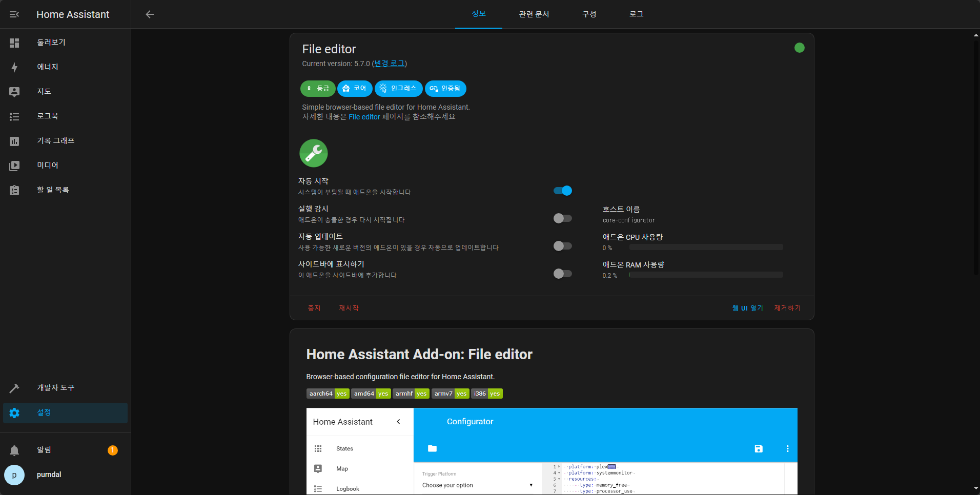
Task: Click the 애드온 CPU 사용량 progress bar
Action: 706,247
